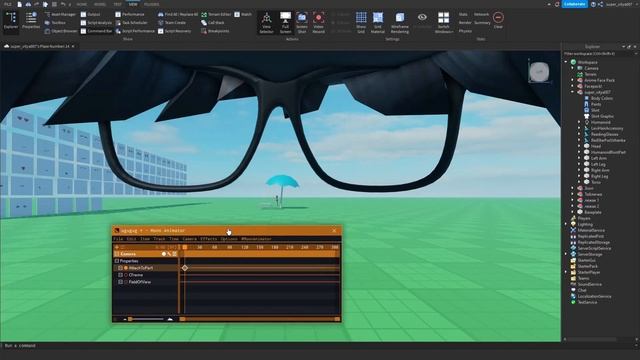Show Summary stats
Image resolution: width=640 pixels, height=360 pixels.
coord(482,23)
